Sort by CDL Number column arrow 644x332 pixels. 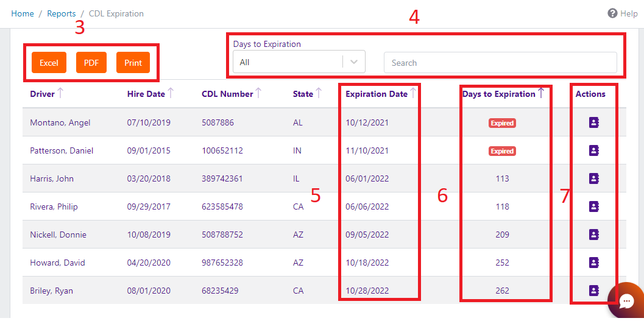pyautogui.click(x=258, y=93)
